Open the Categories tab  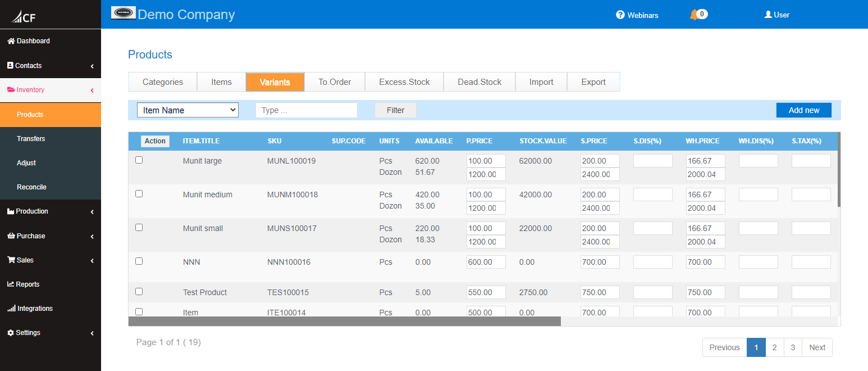point(163,82)
